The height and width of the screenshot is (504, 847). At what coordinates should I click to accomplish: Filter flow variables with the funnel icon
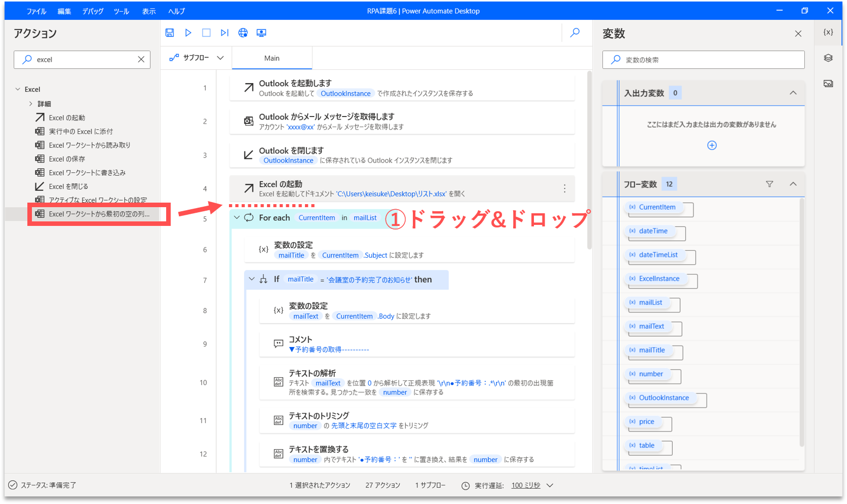pos(769,184)
